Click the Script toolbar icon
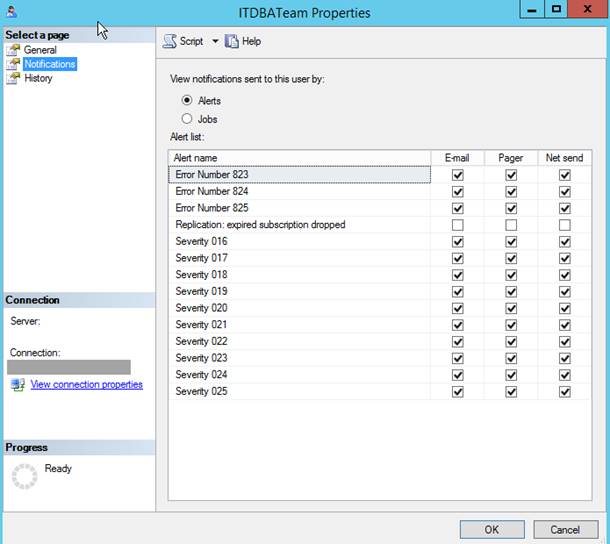This screenshot has width=610, height=544. coord(170,41)
